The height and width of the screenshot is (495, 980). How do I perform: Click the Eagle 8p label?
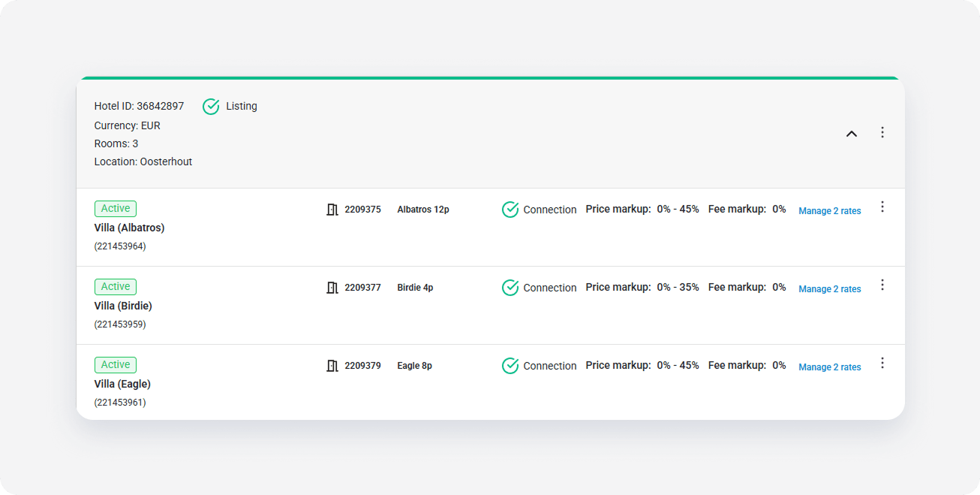(414, 366)
